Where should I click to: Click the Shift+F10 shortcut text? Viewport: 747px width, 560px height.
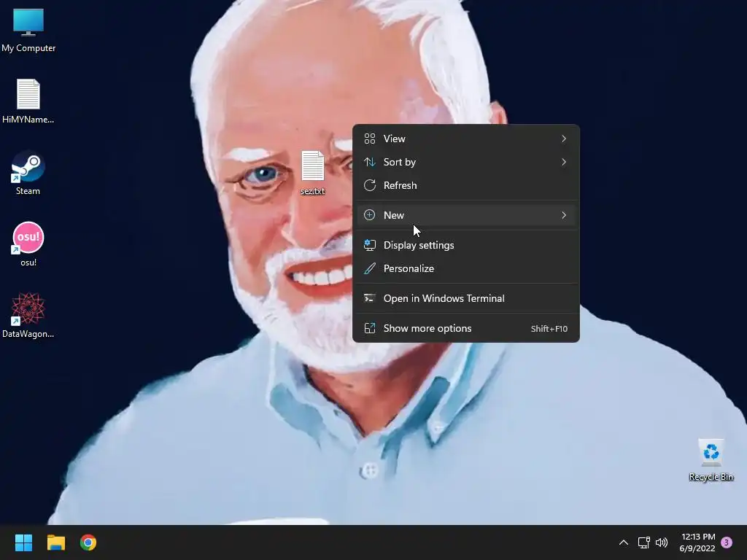click(x=549, y=329)
